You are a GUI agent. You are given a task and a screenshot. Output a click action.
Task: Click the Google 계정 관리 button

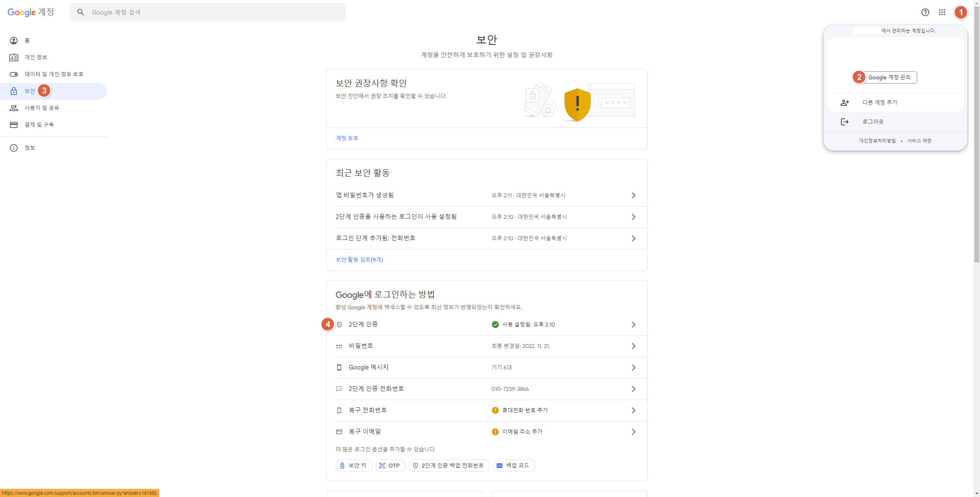(x=889, y=77)
